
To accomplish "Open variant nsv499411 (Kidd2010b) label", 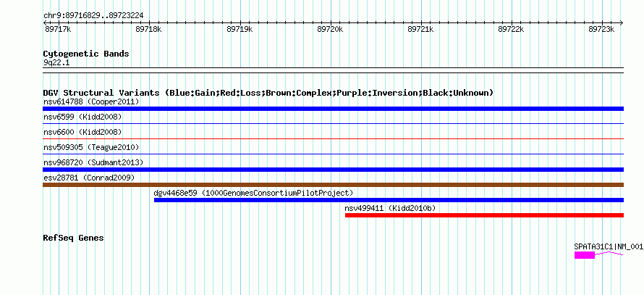I will click(390, 208).
